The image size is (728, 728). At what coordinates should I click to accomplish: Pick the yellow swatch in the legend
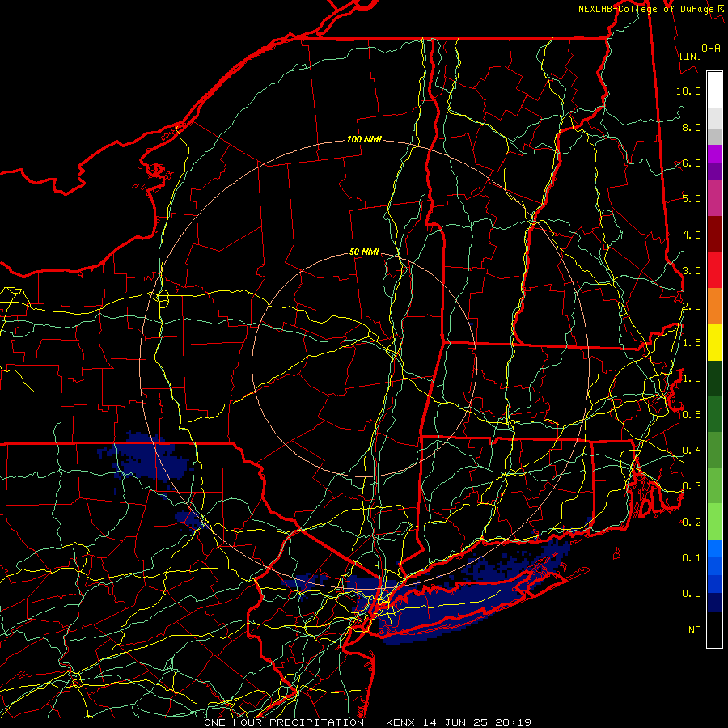[x=714, y=343]
